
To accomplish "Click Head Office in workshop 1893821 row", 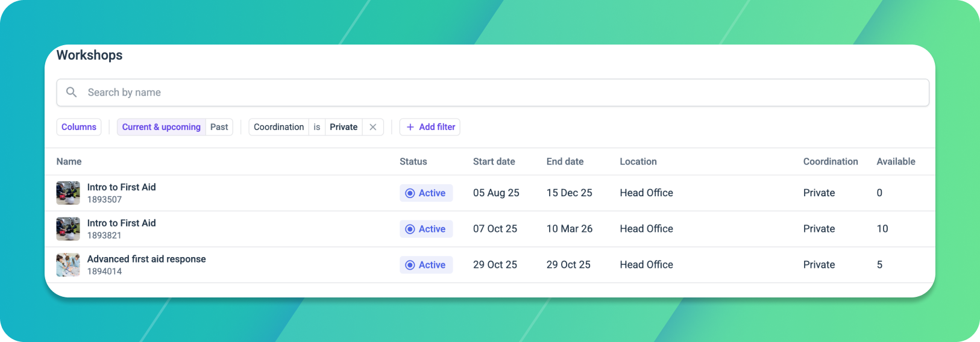I will coord(647,229).
